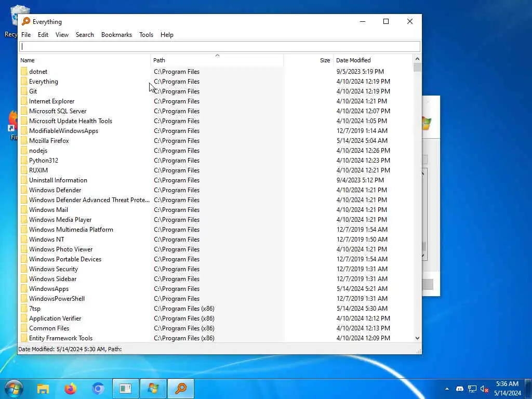Sort results by Size column header
This screenshot has width=532, height=399.
click(309, 60)
